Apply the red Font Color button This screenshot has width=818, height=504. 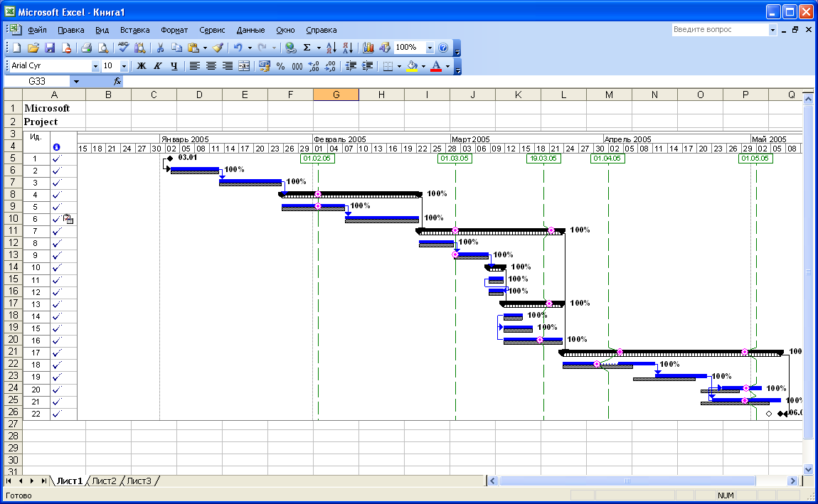pyautogui.click(x=436, y=66)
